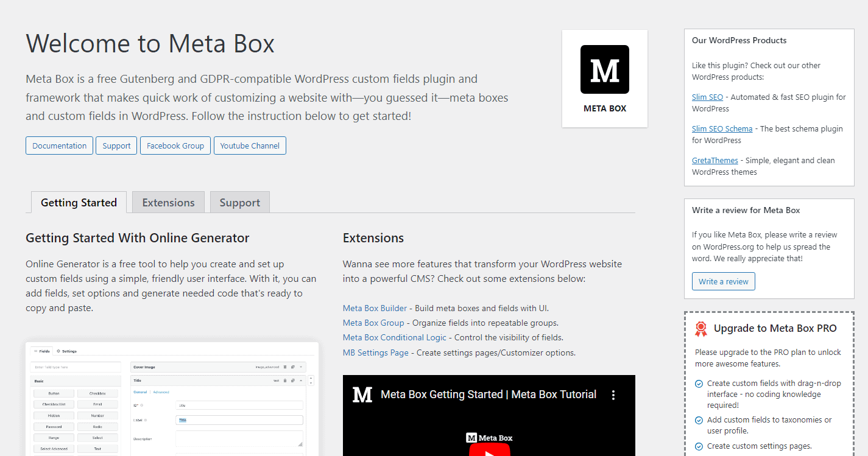Image resolution: width=868 pixels, height=456 pixels.
Task: Click text Add custom fields to taxonomies
Action: 769,425
